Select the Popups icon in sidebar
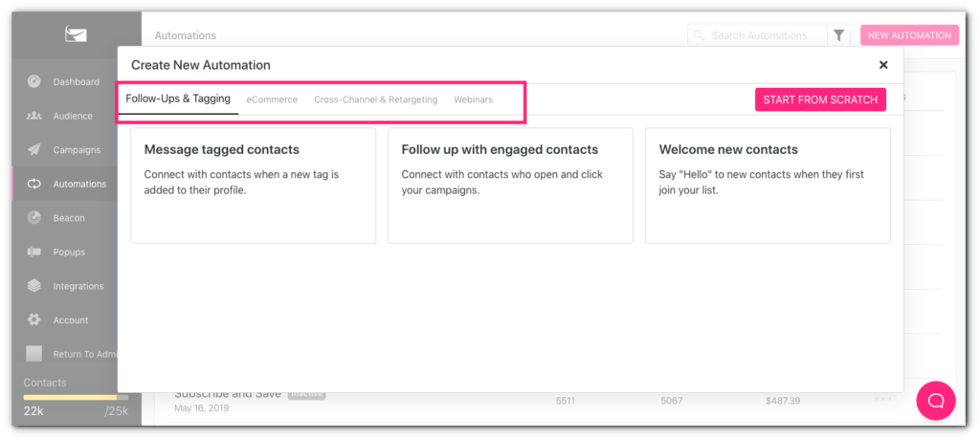980x440 pixels. (34, 252)
